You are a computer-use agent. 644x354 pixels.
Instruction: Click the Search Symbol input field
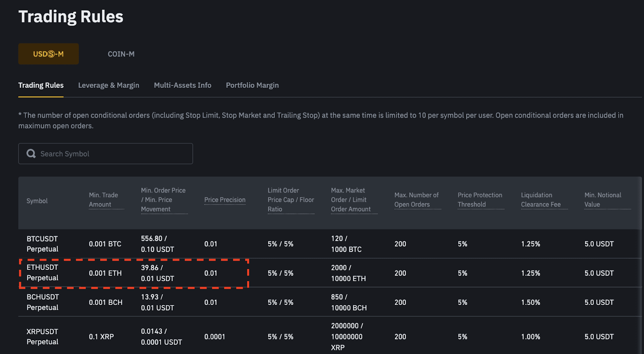coord(113,153)
